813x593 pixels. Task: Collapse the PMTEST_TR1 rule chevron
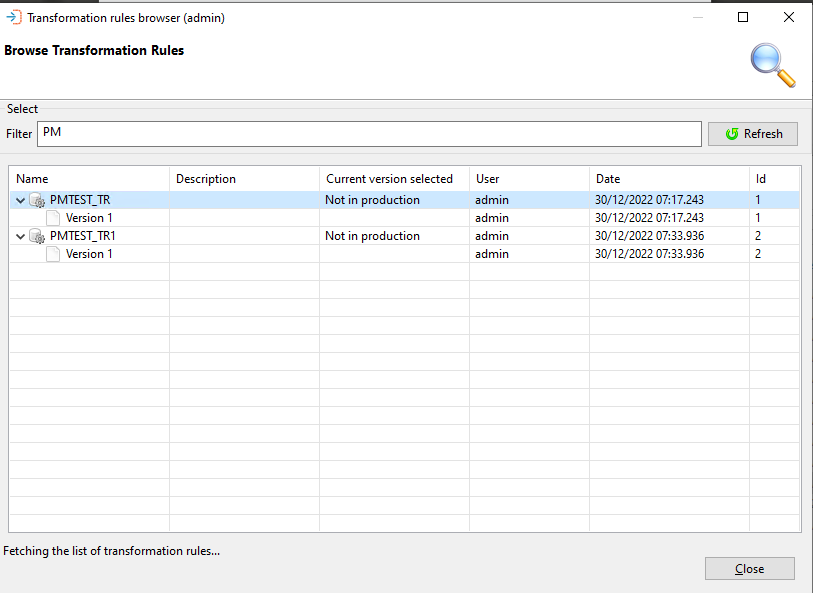(x=20, y=236)
